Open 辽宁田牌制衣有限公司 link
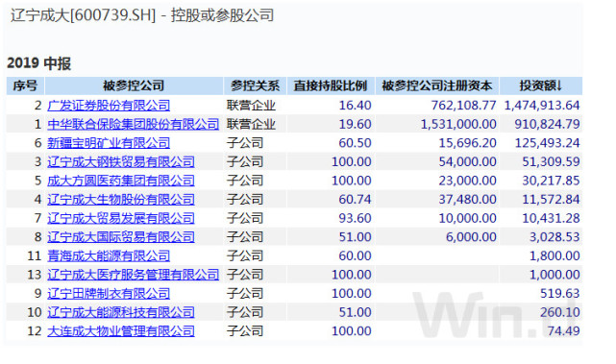Screen dimensions: 616x364 (109, 294)
